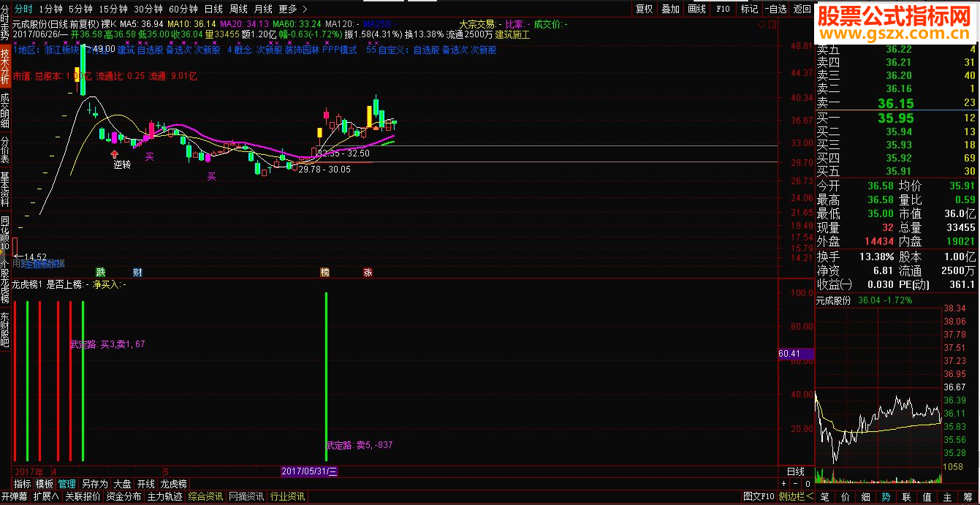The height and width of the screenshot is (505, 980).
Task: Select the 1分钟 period tab
Action: (x=50, y=9)
